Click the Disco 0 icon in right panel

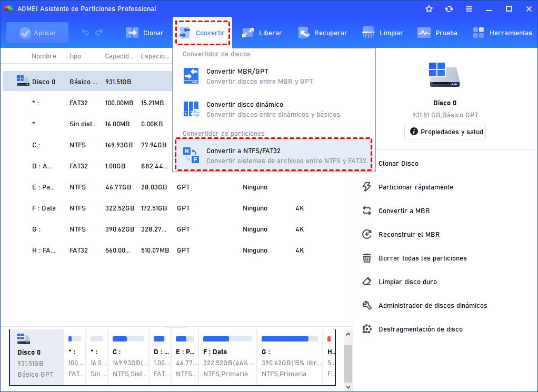444,75
